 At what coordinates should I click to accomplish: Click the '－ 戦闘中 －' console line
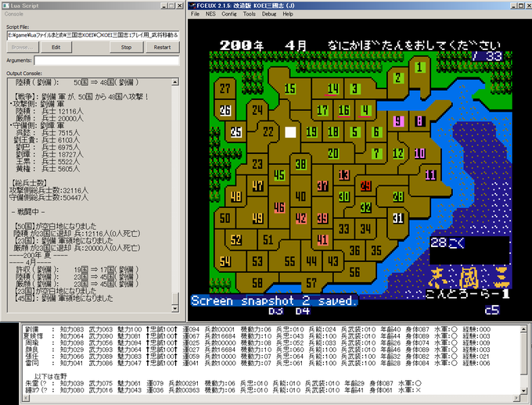[x=28, y=212]
